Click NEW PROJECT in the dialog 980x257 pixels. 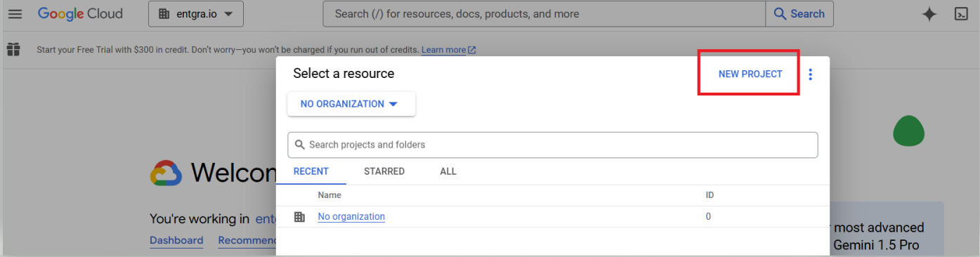pos(750,74)
